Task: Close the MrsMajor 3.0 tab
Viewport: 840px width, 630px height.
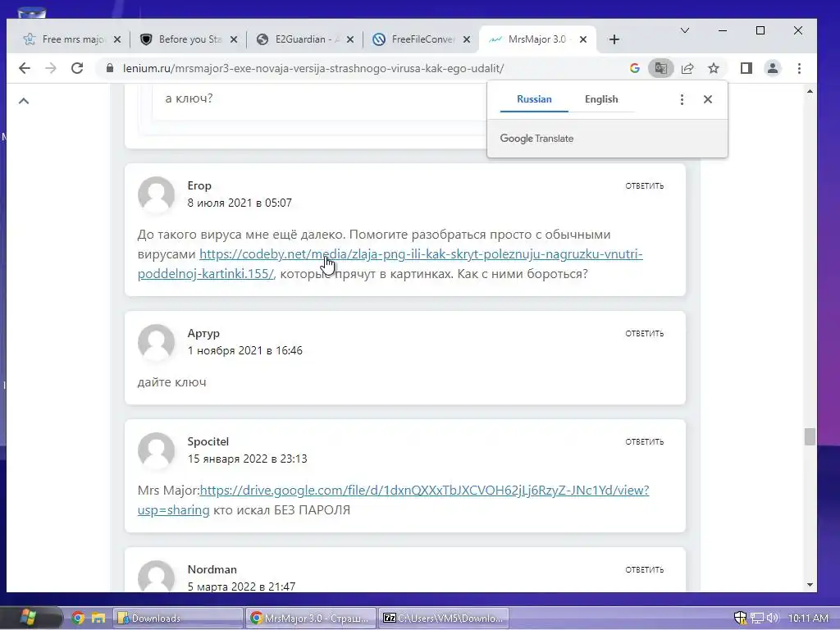Action: pos(583,39)
